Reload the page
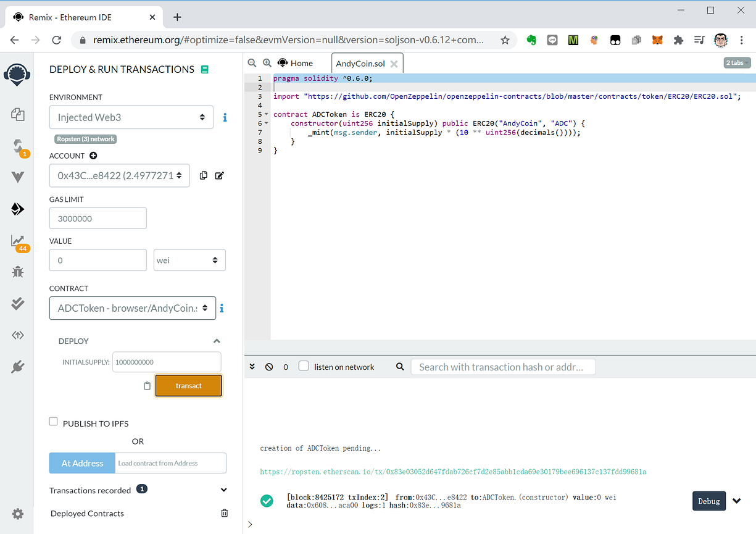The height and width of the screenshot is (534, 756). 56,40
